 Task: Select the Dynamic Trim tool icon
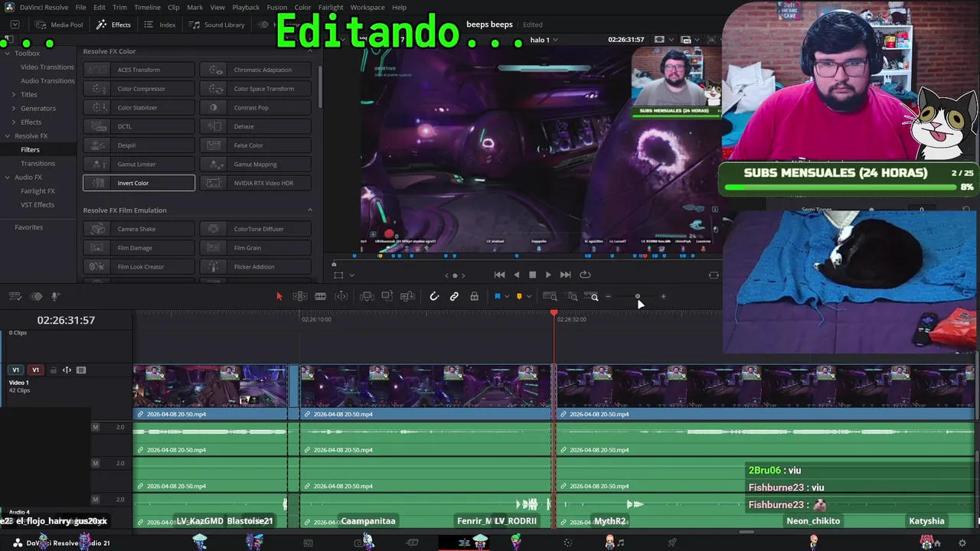[341, 296]
